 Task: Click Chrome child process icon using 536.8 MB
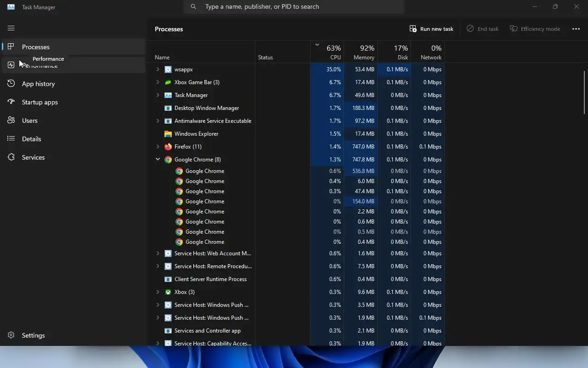(x=179, y=171)
